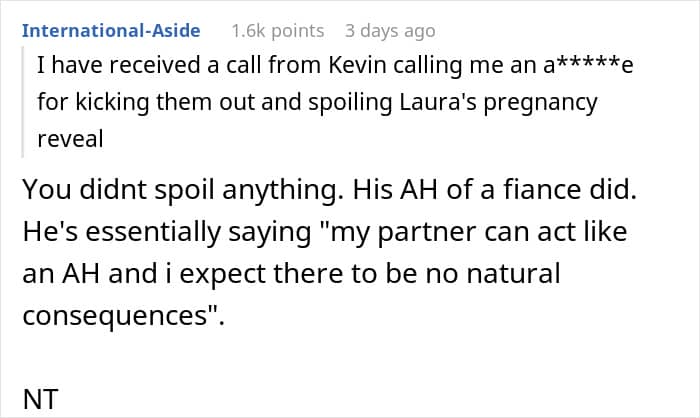Viewport: 700px width, 418px height.
Task: Open the International-Aside user profile link
Action: (111, 30)
